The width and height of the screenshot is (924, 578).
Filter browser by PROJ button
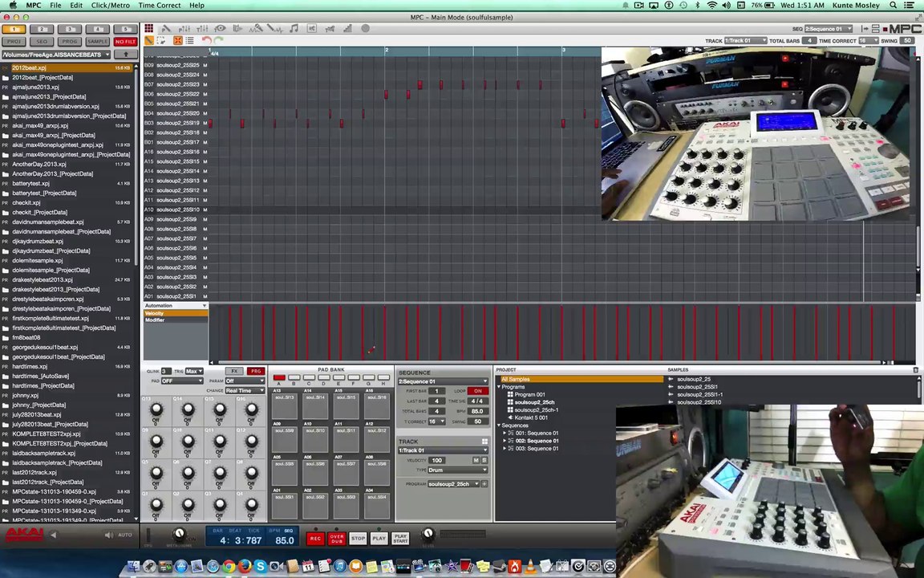[14, 41]
